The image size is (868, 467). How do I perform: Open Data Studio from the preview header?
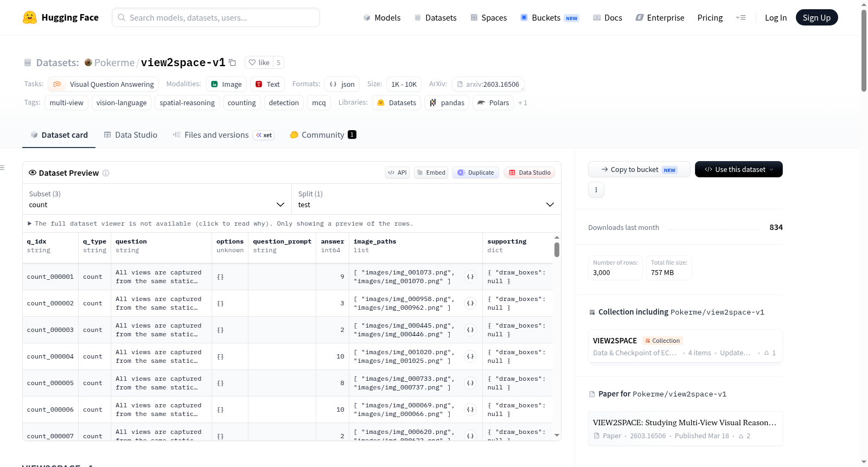[x=529, y=172]
